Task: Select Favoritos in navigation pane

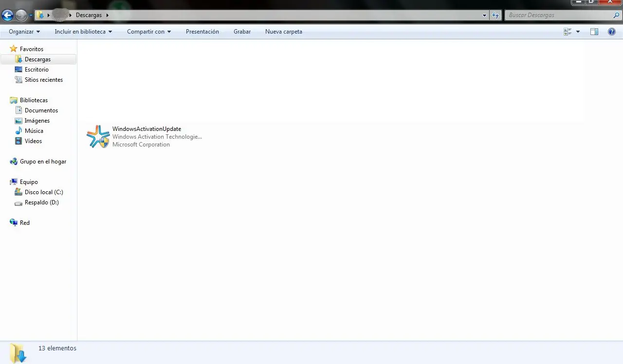Action: [32, 49]
